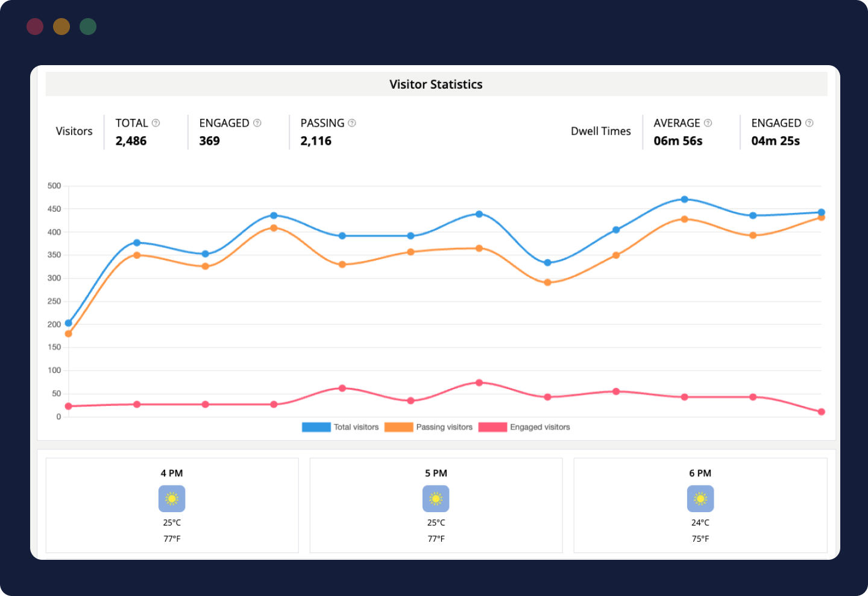868x596 pixels.
Task: Click the help icon next to AVERAGE dwell time
Action: (x=708, y=123)
